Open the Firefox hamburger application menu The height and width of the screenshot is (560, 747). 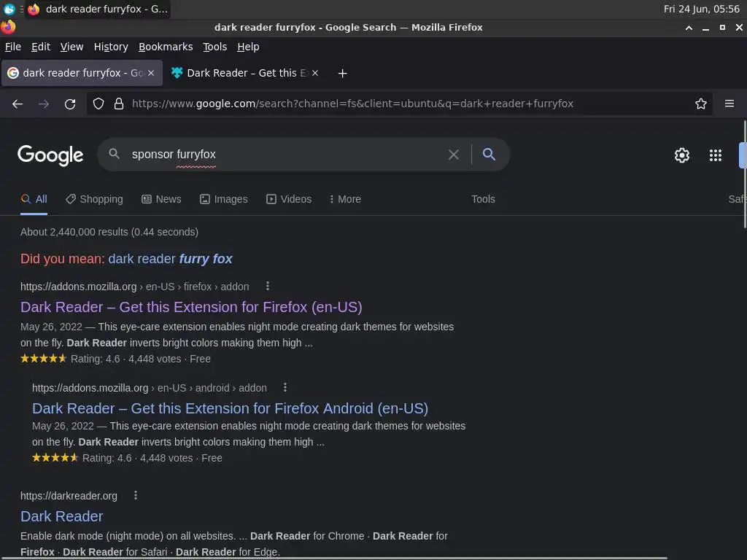coord(729,104)
